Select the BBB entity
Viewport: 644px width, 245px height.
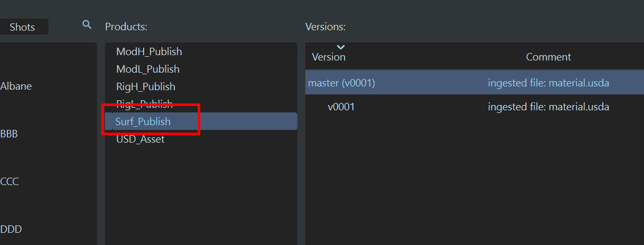9,134
